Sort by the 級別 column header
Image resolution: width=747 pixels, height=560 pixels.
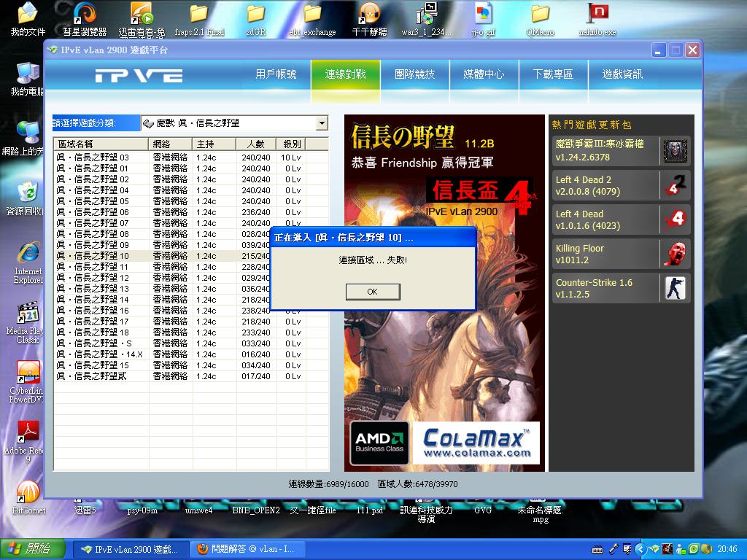(291, 144)
